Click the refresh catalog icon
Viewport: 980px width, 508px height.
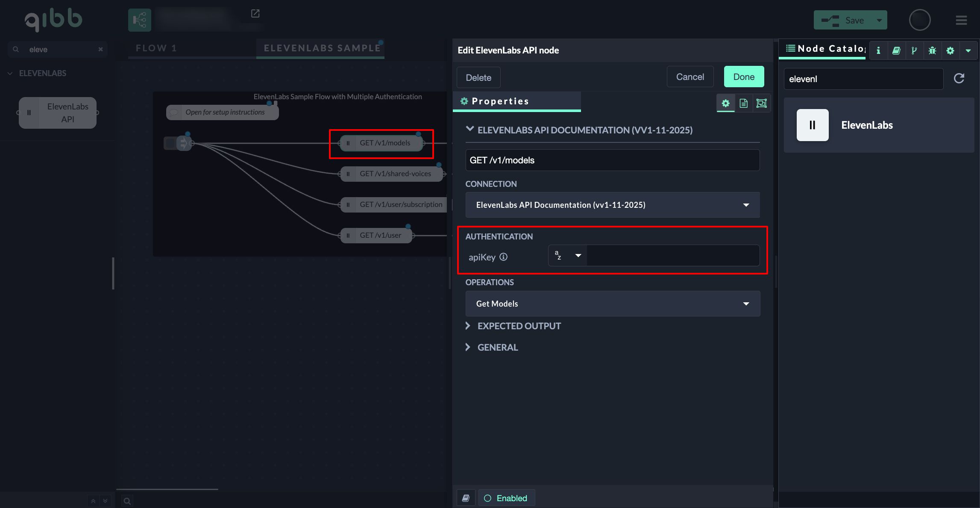pos(959,78)
